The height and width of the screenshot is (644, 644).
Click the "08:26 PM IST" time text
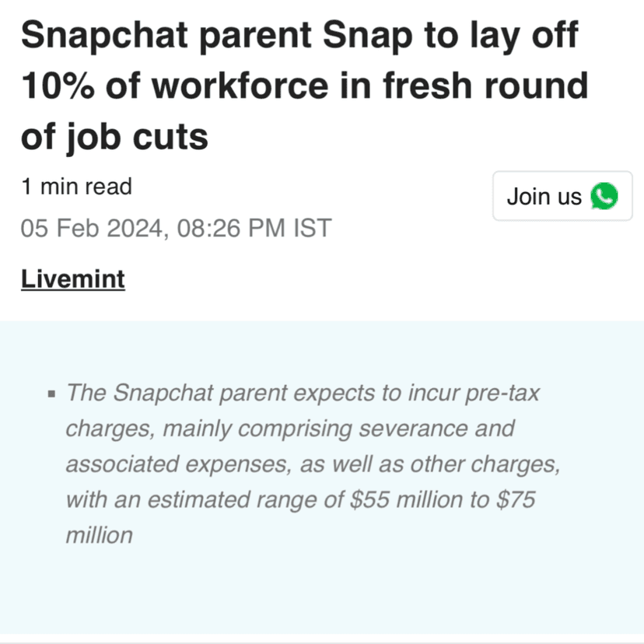(x=254, y=229)
